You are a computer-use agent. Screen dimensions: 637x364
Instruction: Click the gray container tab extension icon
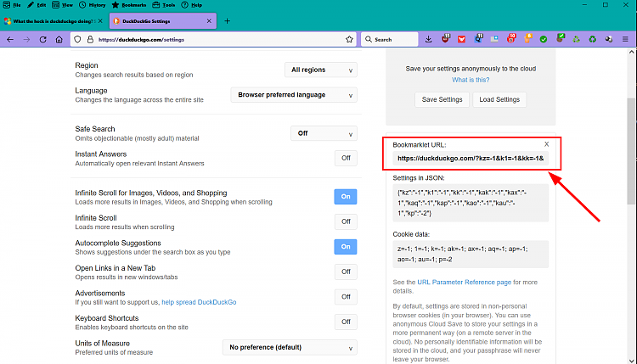pyautogui.click(x=494, y=39)
